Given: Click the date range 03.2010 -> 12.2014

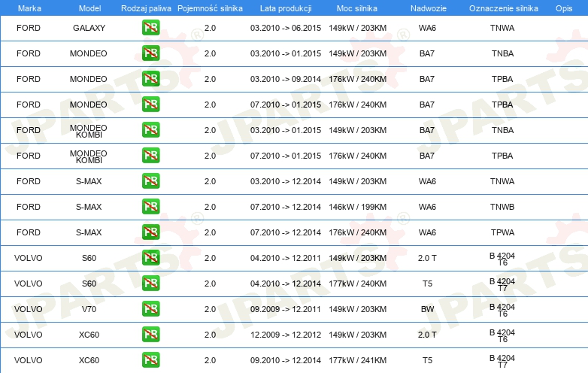Looking at the screenshot, I should 286,181.
